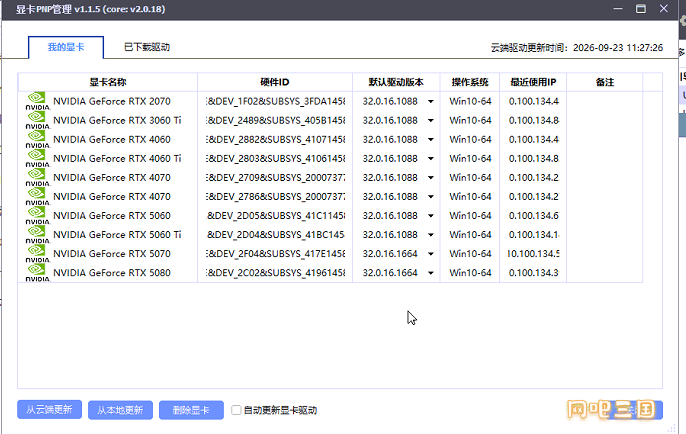This screenshot has width=686, height=434.
Task: Select the NVIDIA GeForce RTX 2070 name
Action: (112, 102)
